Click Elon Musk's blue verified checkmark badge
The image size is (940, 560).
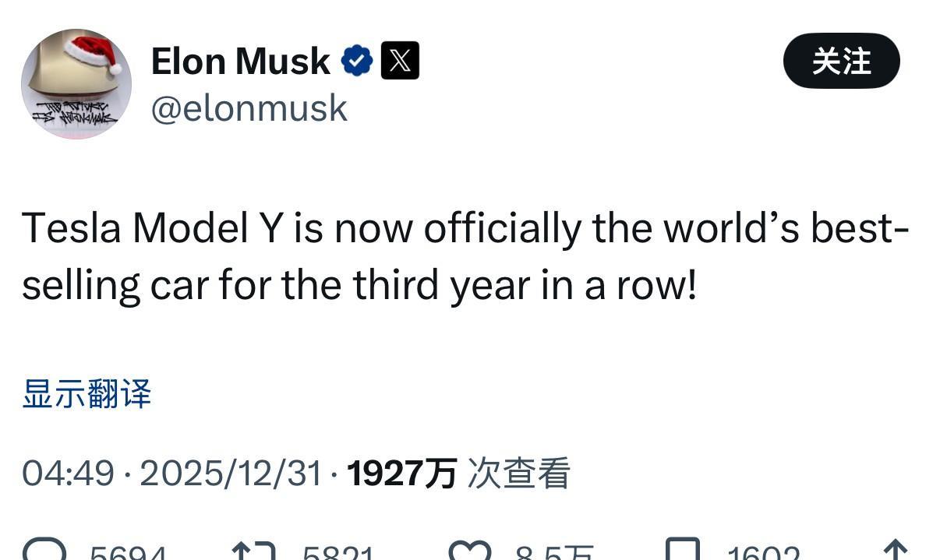point(356,58)
